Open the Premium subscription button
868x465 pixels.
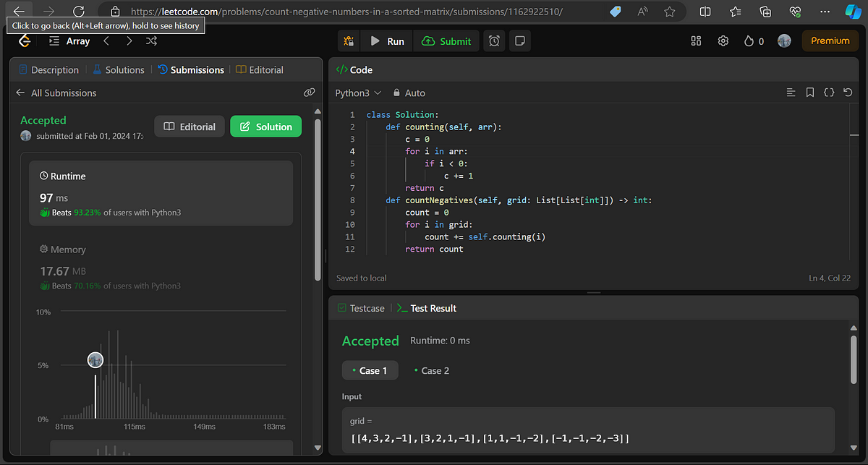pos(830,41)
